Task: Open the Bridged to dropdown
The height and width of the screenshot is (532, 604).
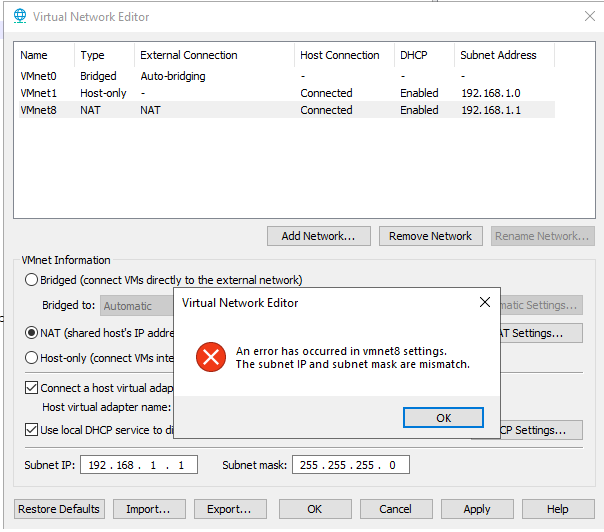Action: [137, 306]
